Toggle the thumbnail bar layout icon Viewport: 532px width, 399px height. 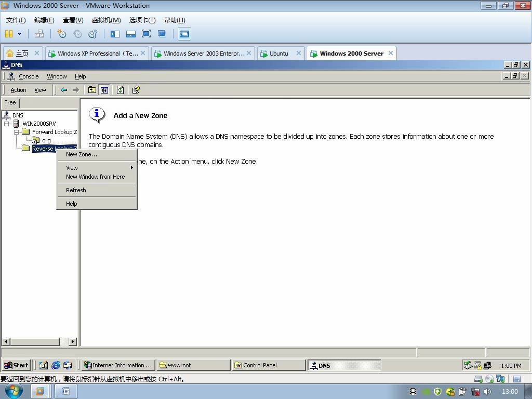[131, 34]
